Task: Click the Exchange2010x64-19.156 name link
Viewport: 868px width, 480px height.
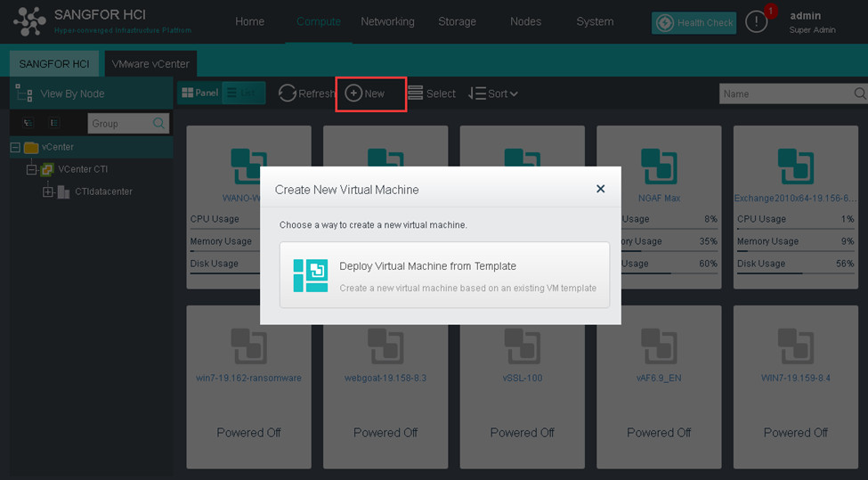Action: tap(796, 199)
